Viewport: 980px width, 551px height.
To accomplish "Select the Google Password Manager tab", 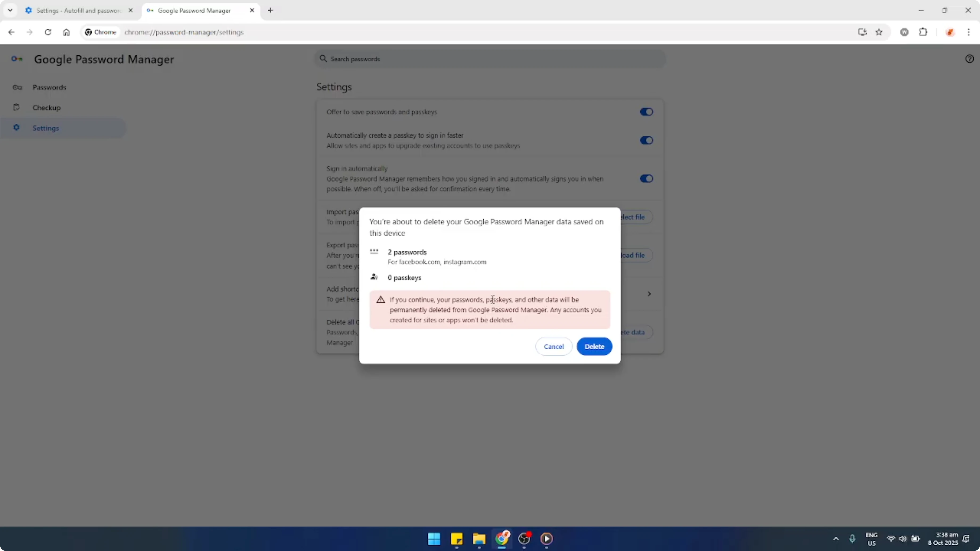I will (194, 11).
